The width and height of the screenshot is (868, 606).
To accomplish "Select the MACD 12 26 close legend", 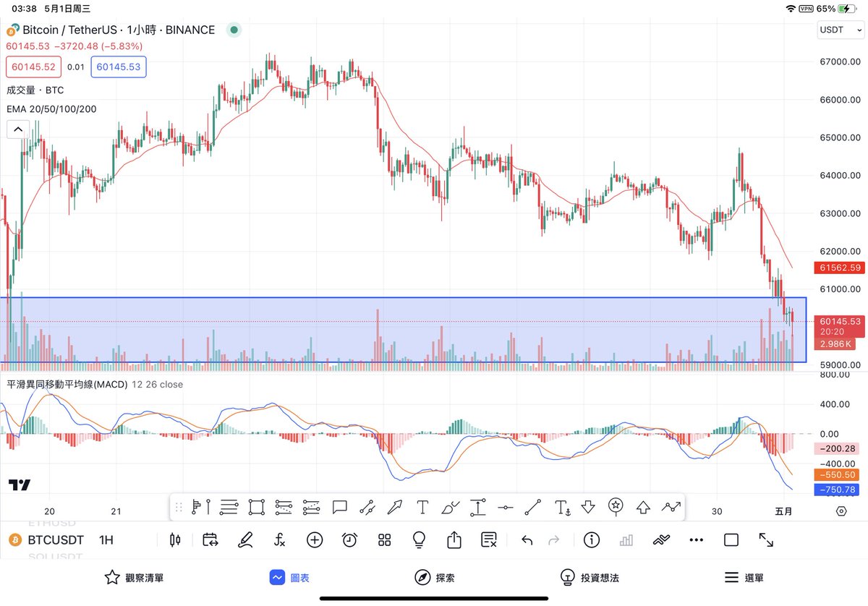I will point(95,385).
